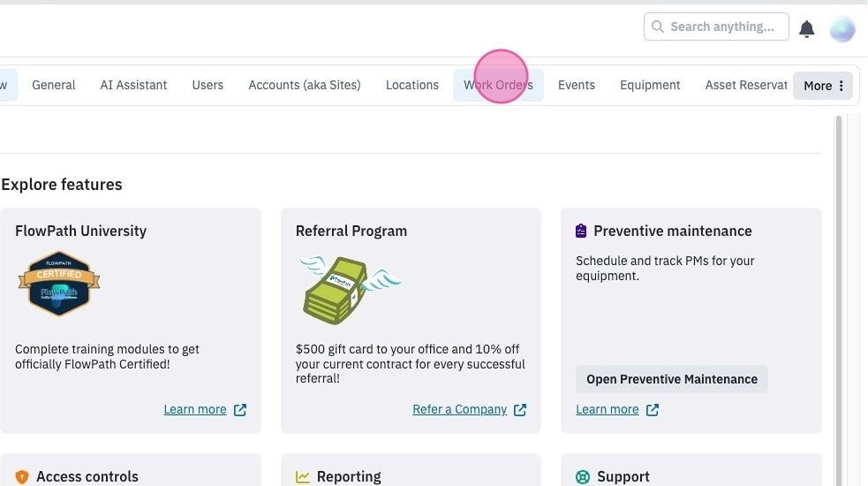This screenshot has height=486, width=868.
Task: Click the Access controls heading
Action: pyautogui.click(x=87, y=476)
